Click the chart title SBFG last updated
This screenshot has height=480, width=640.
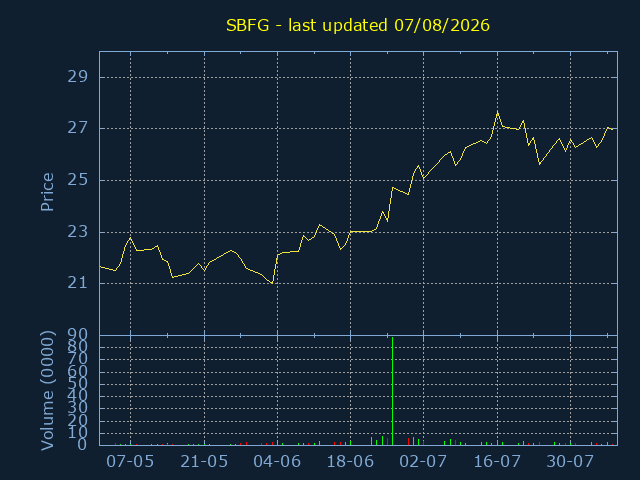pos(358,25)
